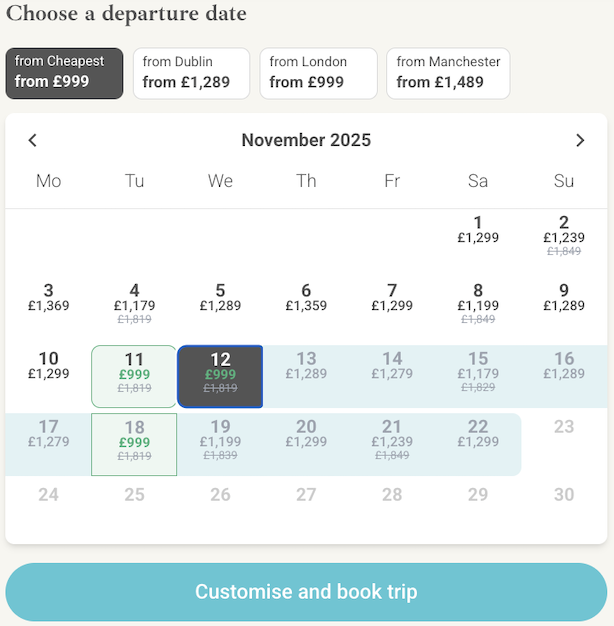Pick November 11 at £999

click(x=134, y=376)
